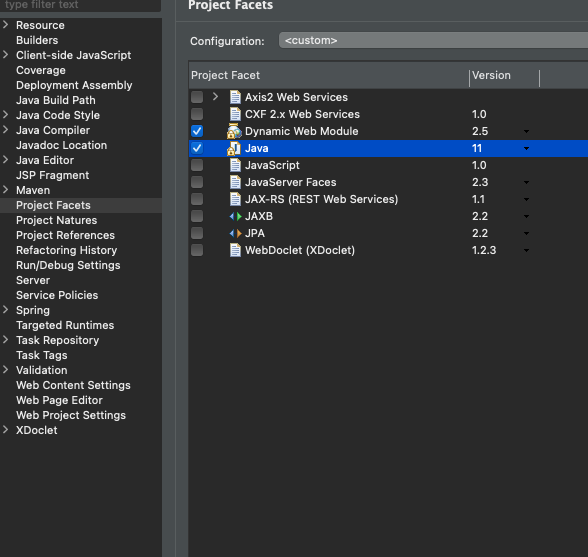
Task: Open Web Content Settings page
Action: tap(74, 385)
